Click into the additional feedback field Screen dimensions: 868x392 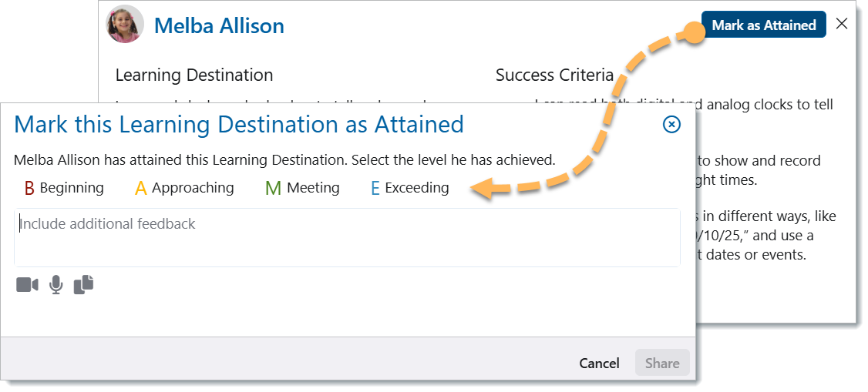click(347, 237)
